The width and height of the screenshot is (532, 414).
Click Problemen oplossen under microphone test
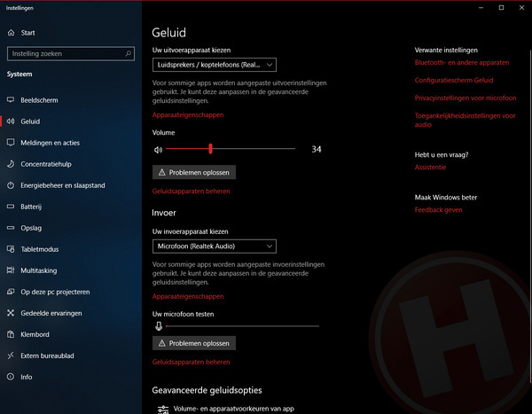tap(194, 343)
